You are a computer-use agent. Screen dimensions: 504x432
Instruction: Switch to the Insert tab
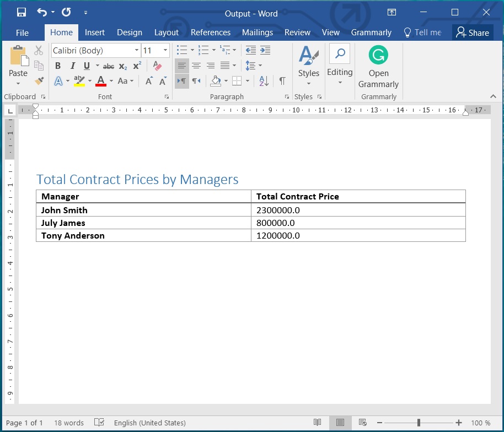(95, 33)
